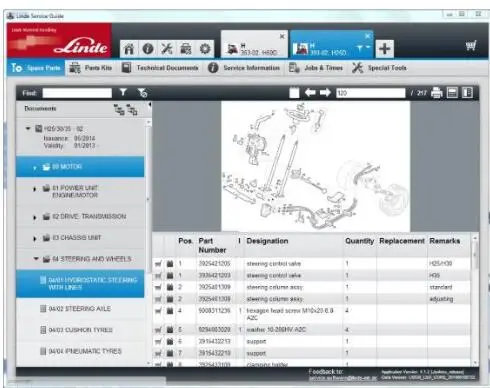
Task: Sort by Replacement column header
Action: pos(402,241)
